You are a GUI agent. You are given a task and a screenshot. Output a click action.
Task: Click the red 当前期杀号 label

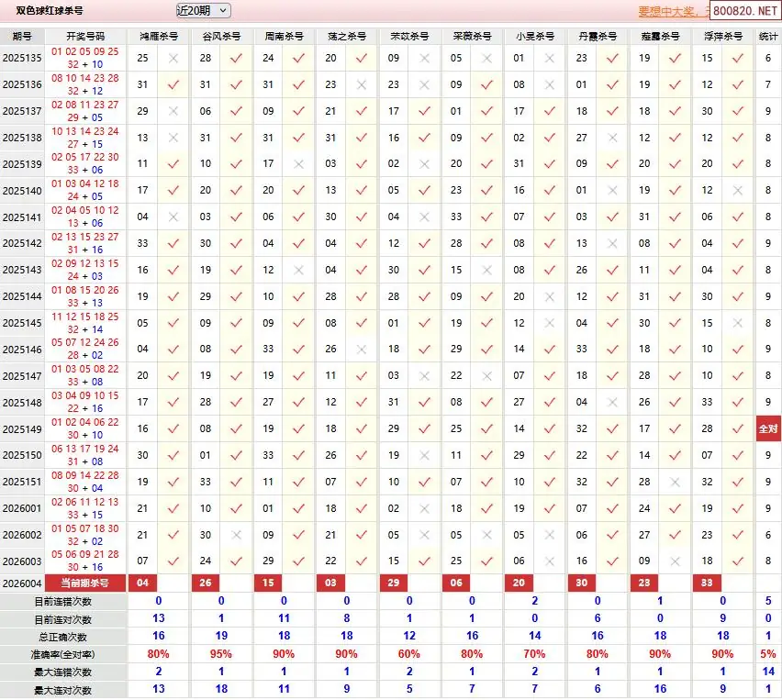pyautogui.click(x=85, y=583)
